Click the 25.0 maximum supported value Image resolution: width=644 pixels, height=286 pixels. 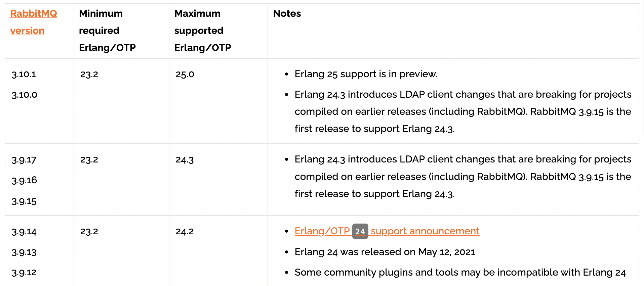[185, 74]
